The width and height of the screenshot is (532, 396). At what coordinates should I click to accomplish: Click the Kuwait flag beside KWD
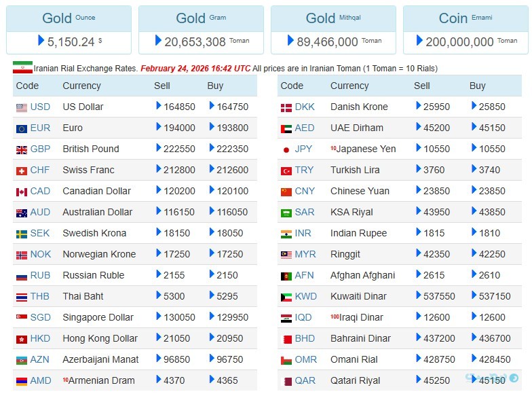point(286,297)
